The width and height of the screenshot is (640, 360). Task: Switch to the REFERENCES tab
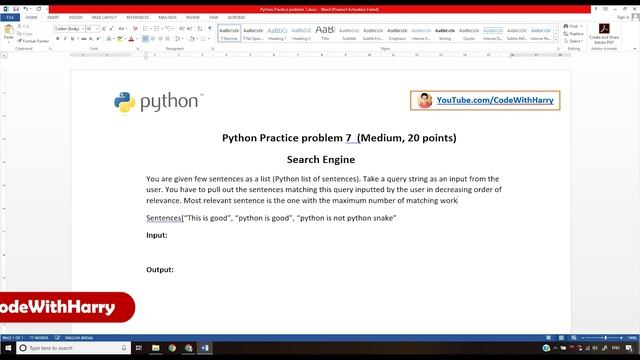pos(138,18)
